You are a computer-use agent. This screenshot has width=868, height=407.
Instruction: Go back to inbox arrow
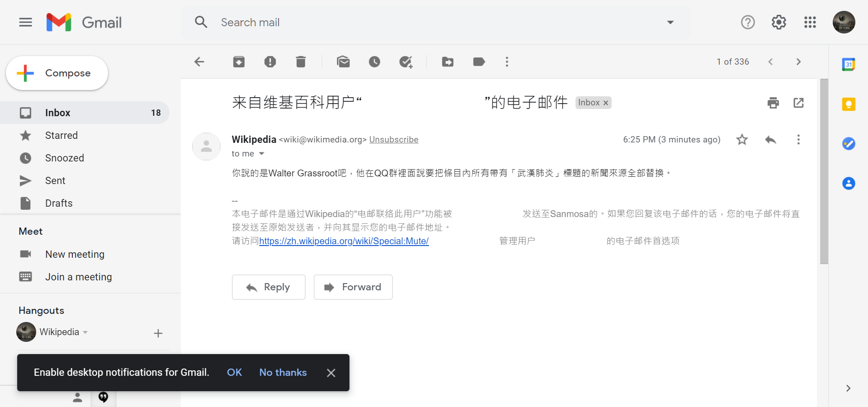199,62
